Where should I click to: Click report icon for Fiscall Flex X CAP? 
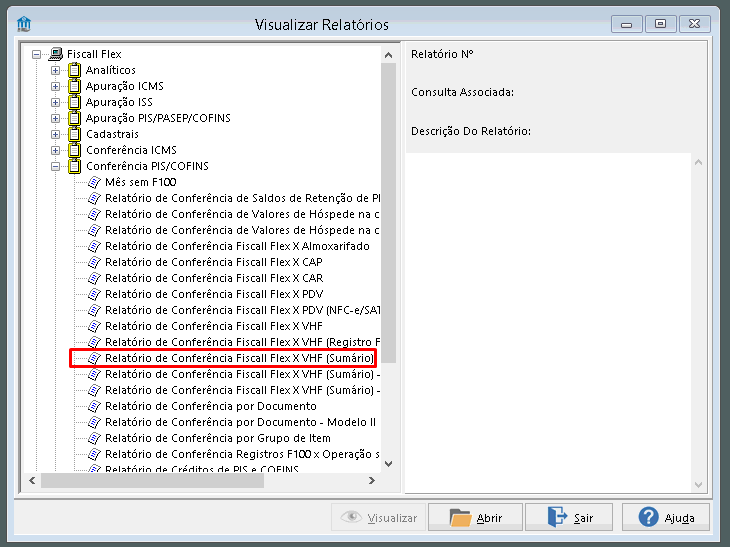coord(94,262)
